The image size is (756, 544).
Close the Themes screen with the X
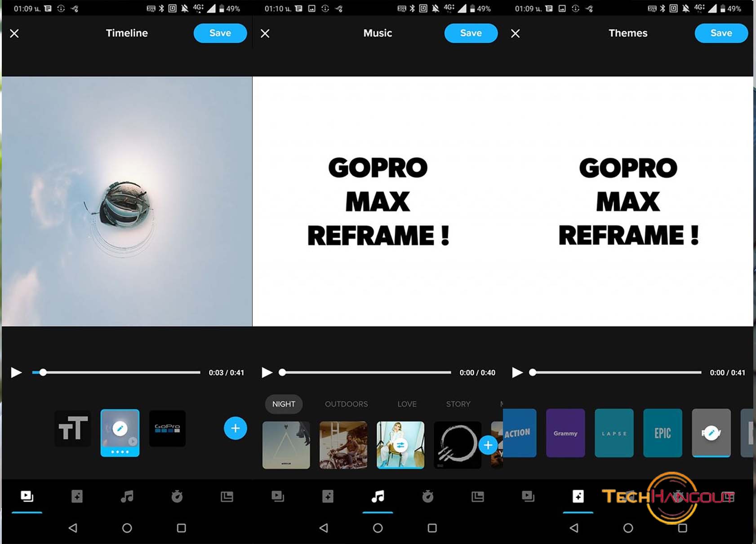[x=516, y=34]
